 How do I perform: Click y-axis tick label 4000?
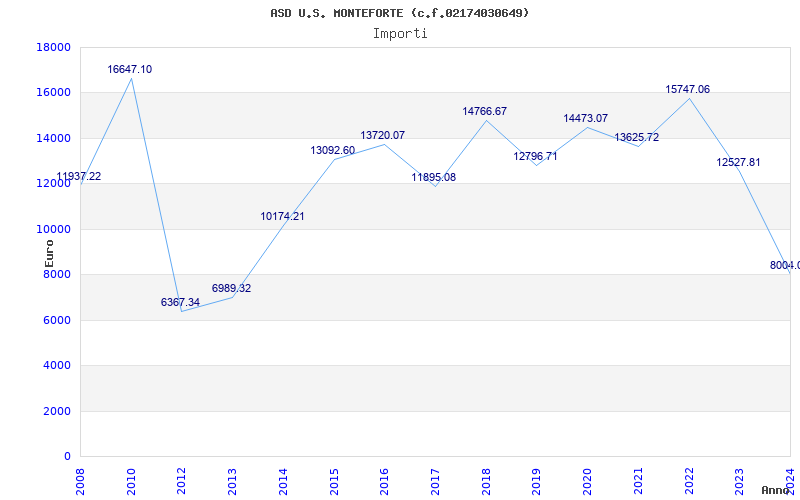point(57,365)
